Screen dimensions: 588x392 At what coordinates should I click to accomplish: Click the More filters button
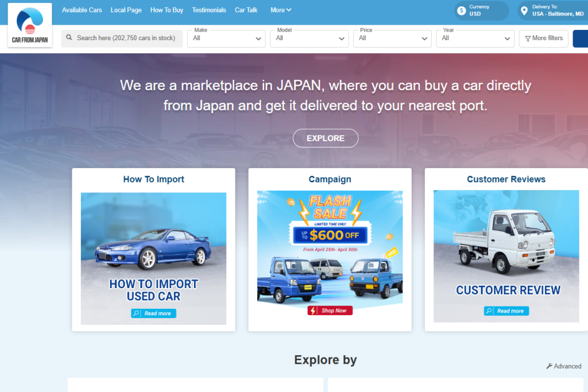tap(544, 38)
